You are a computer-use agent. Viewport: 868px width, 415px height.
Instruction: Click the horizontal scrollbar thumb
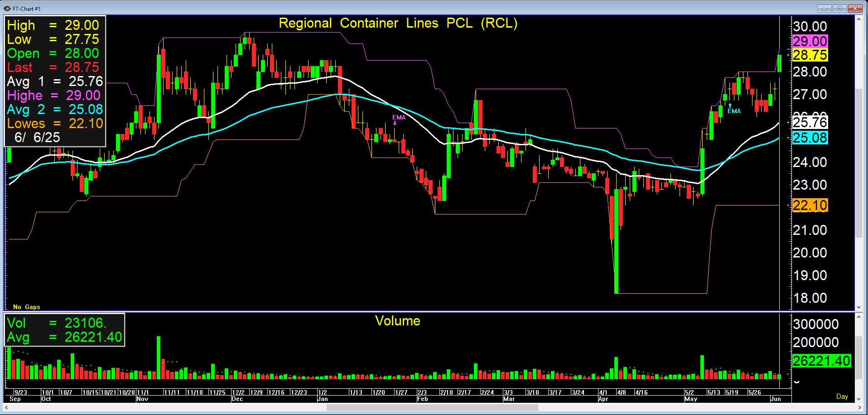432,408
